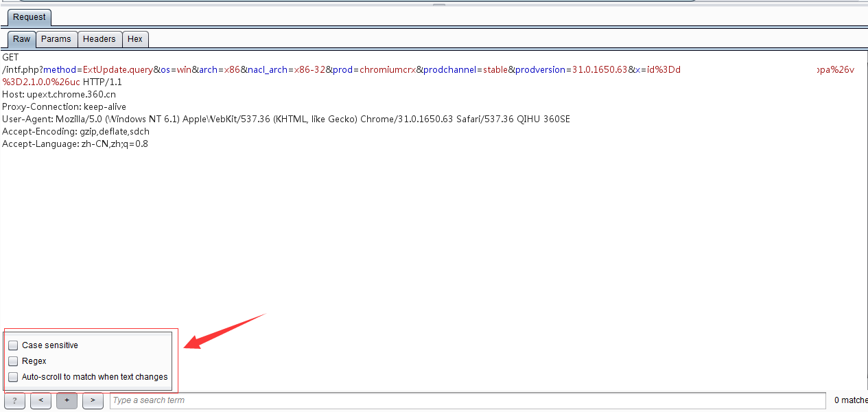
Task: Click the Proxy-Connection keep-alive line
Action: tap(64, 107)
